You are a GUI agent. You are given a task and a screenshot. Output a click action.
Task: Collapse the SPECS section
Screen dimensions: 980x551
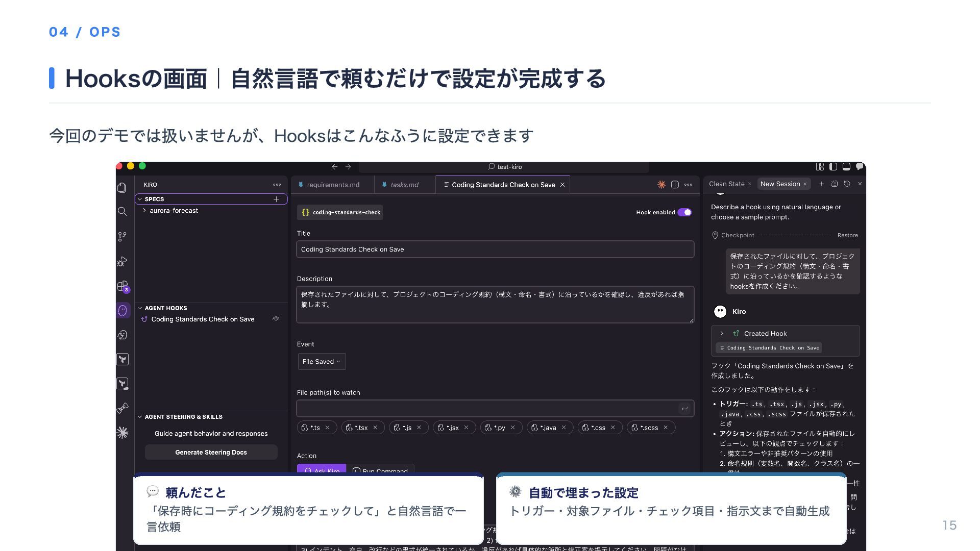140,199
